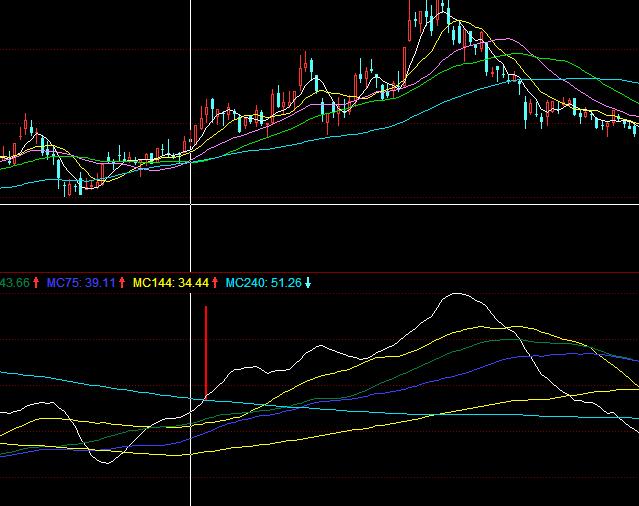This screenshot has width=639, height=506.
Task: Select the MC240 indicator label
Action: (245, 284)
